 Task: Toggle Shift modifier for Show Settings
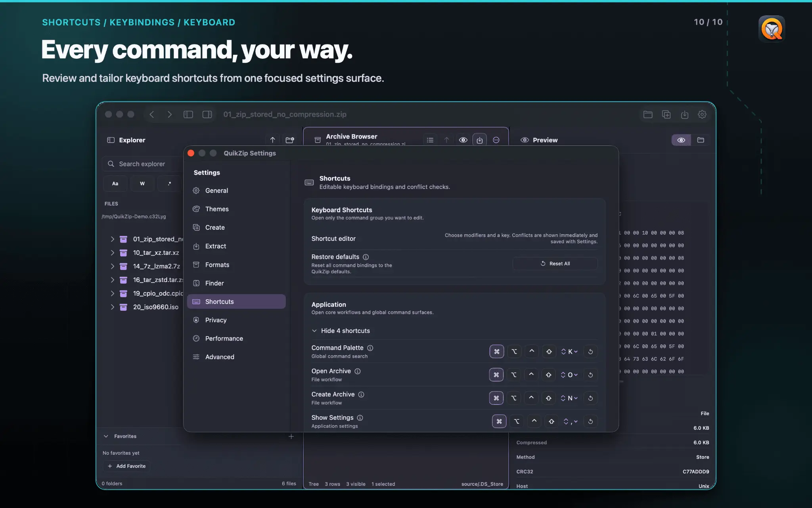[552, 421]
